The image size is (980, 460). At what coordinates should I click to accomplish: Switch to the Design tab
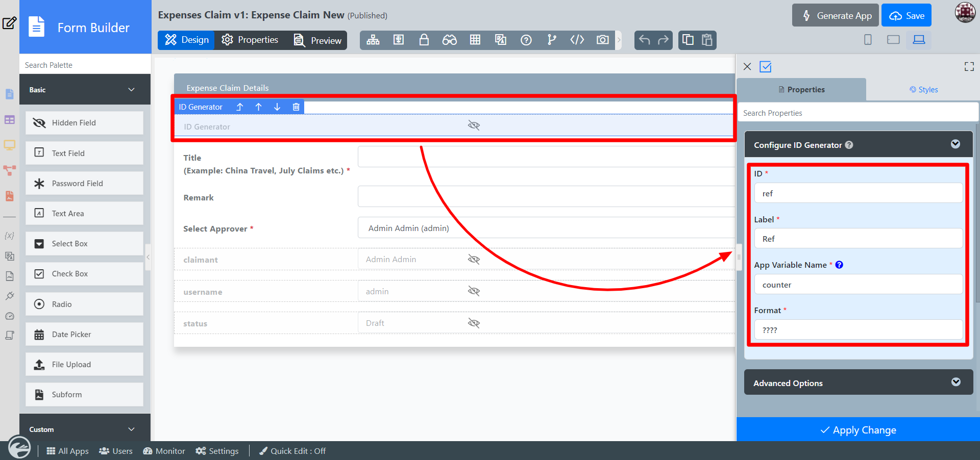point(187,40)
